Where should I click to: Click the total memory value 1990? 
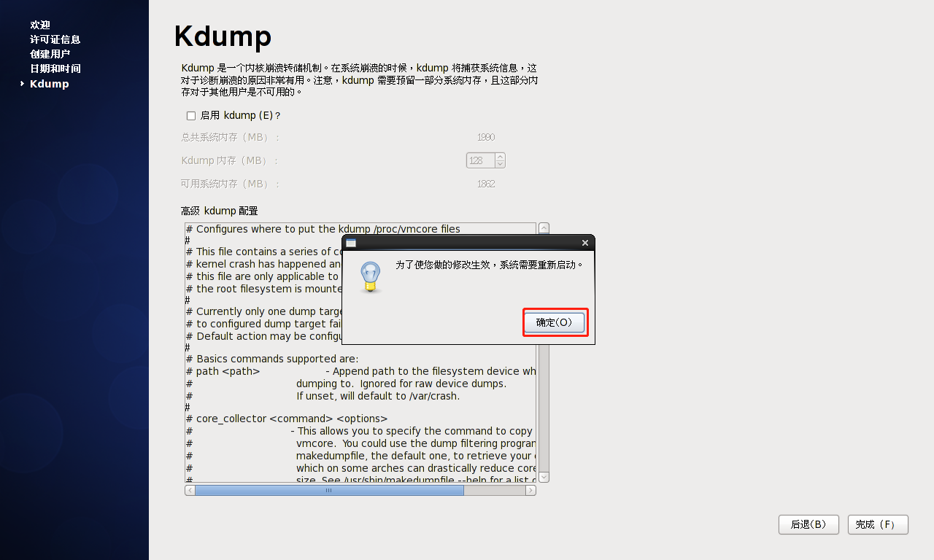[x=486, y=137]
